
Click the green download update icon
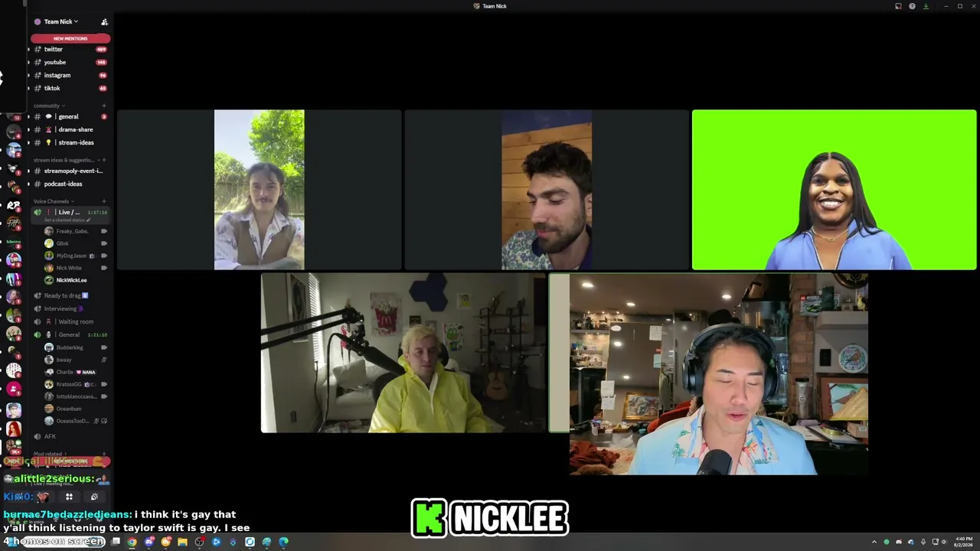(x=926, y=6)
